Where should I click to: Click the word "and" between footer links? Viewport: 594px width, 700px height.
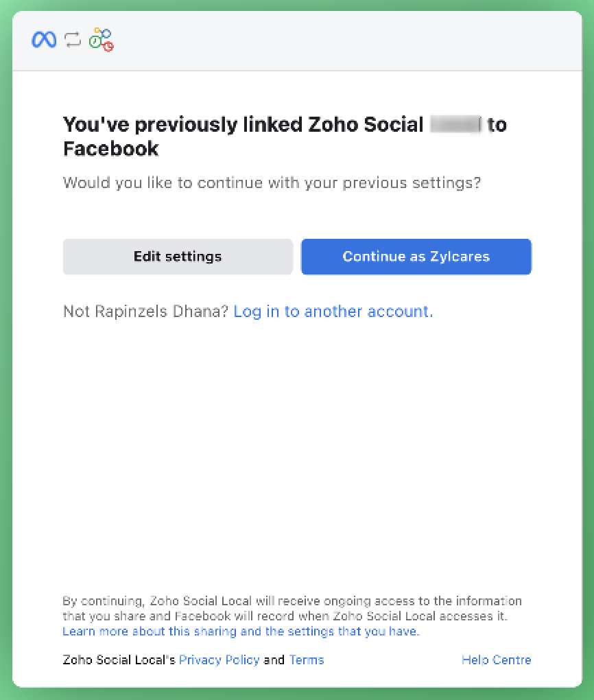pos(274,660)
